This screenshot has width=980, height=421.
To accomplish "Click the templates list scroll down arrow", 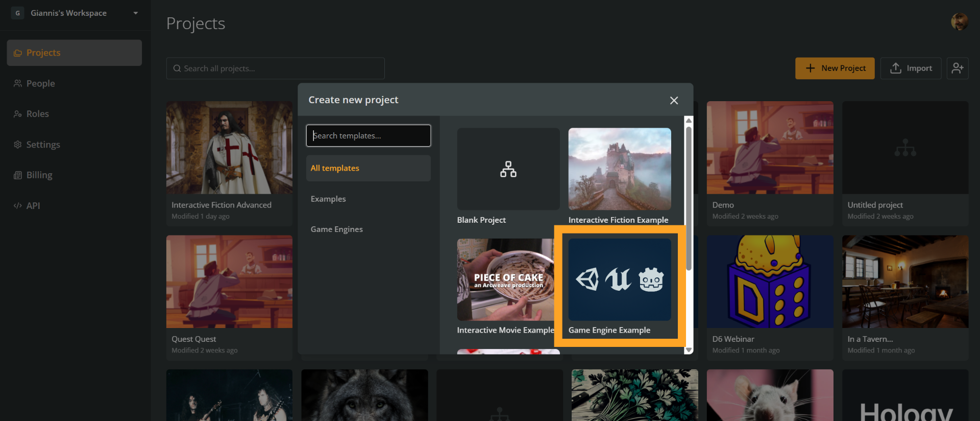I will tap(689, 350).
